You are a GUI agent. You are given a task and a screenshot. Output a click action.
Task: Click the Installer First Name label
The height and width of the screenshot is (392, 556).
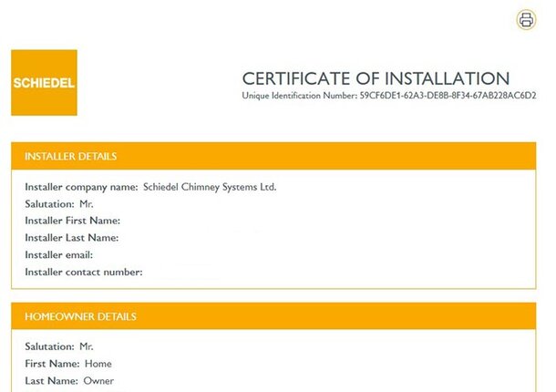tap(72, 221)
